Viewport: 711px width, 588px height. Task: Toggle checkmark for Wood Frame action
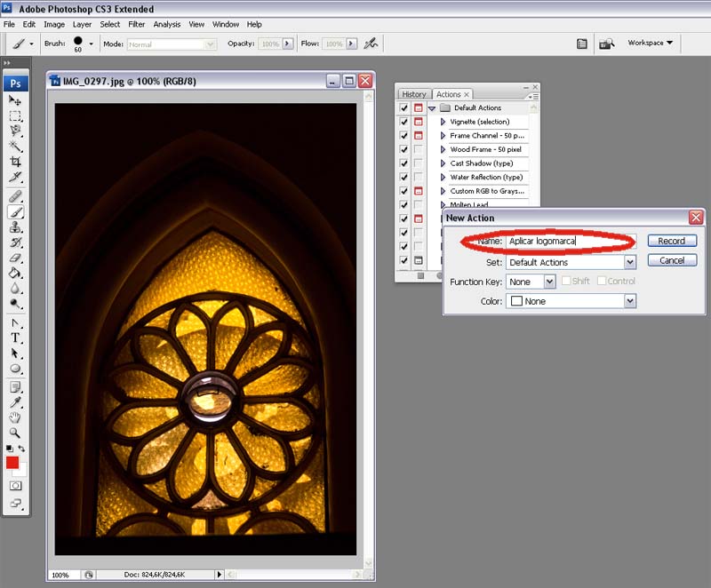click(404, 149)
